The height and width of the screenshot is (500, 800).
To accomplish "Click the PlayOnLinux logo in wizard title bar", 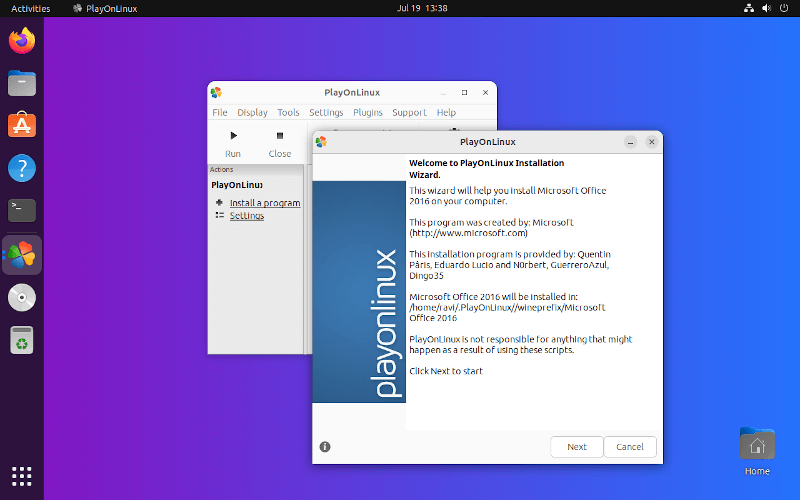I will point(321,142).
